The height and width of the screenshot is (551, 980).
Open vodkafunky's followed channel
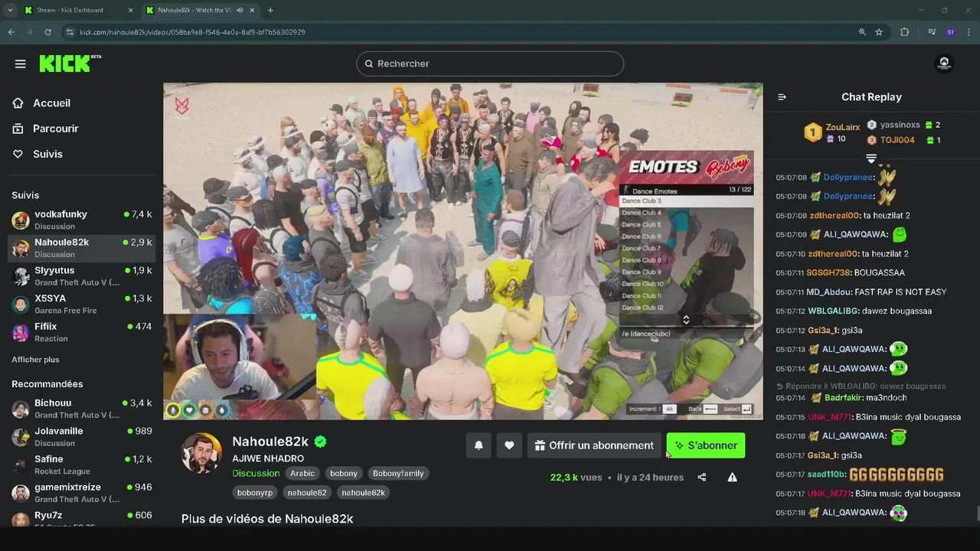[81, 220]
